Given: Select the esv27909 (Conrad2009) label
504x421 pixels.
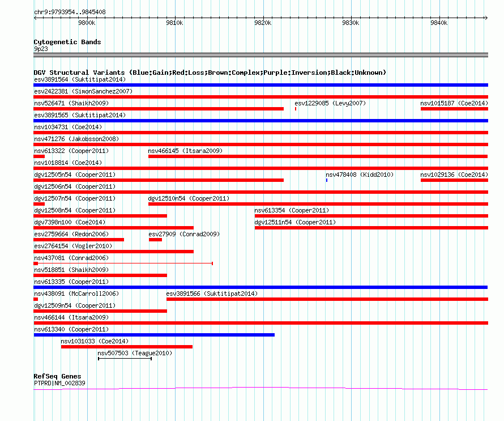Looking at the screenshot, I should click(x=184, y=234).
